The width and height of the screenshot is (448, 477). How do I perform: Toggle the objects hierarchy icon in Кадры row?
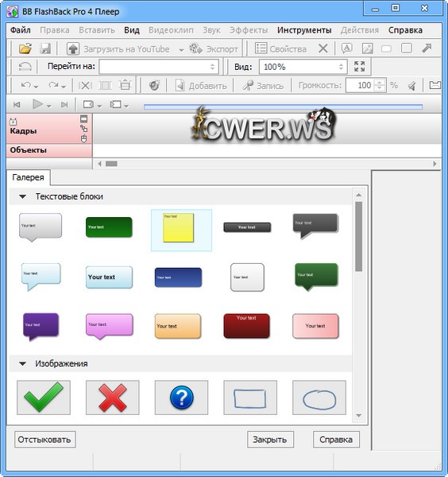[x=84, y=129]
